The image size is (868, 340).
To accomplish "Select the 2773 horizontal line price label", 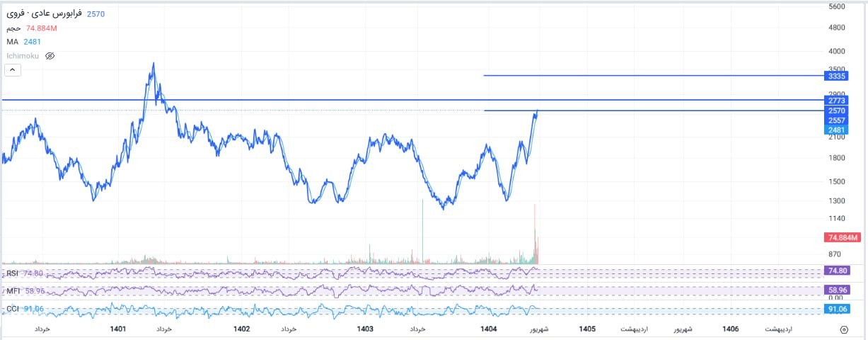I will (x=836, y=101).
